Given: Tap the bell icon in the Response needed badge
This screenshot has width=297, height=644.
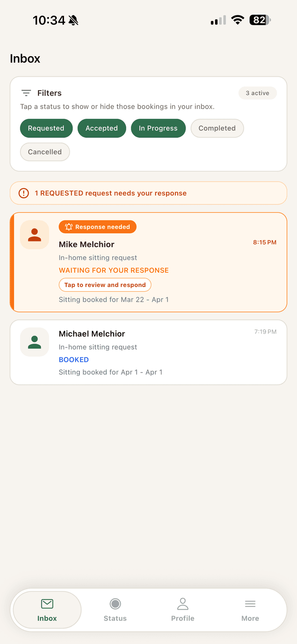Looking at the screenshot, I should [69, 227].
